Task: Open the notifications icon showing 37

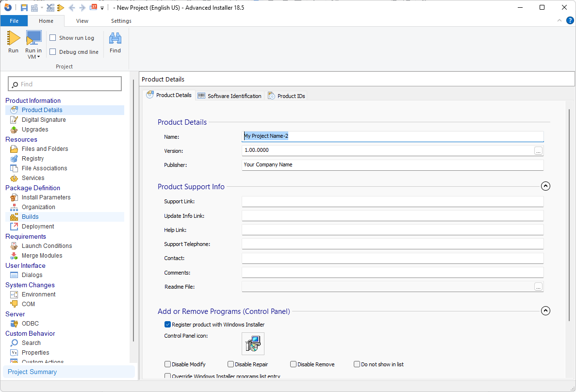Action: [x=93, y=7]
